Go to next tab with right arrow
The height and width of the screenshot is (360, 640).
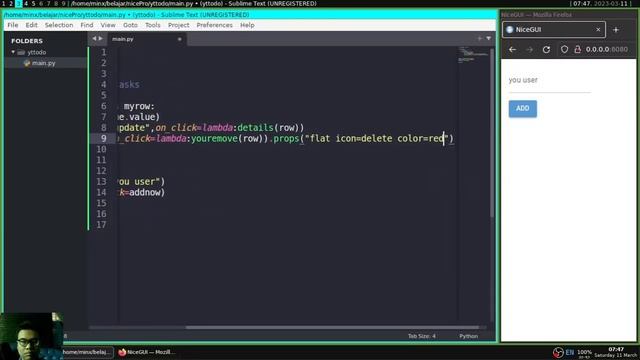(x=100, y=38)
